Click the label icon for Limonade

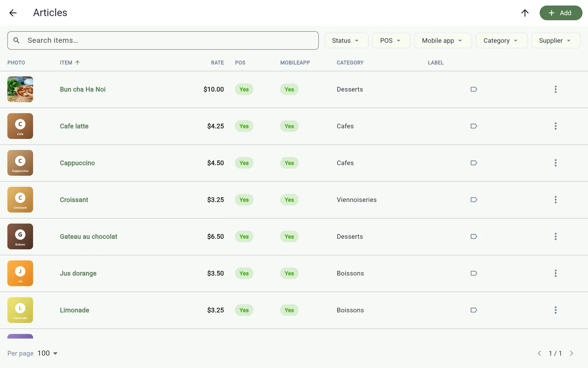tap(474, 310)
